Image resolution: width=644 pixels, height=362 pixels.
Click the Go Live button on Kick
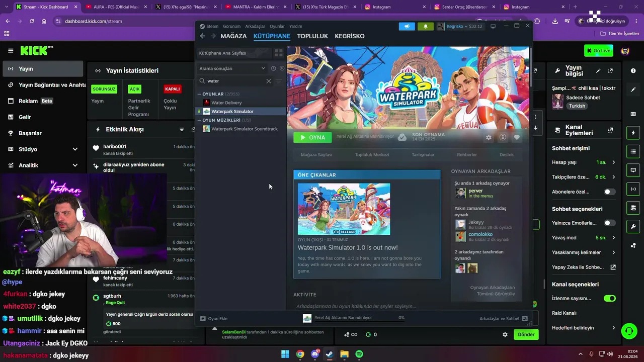point(599,51)
